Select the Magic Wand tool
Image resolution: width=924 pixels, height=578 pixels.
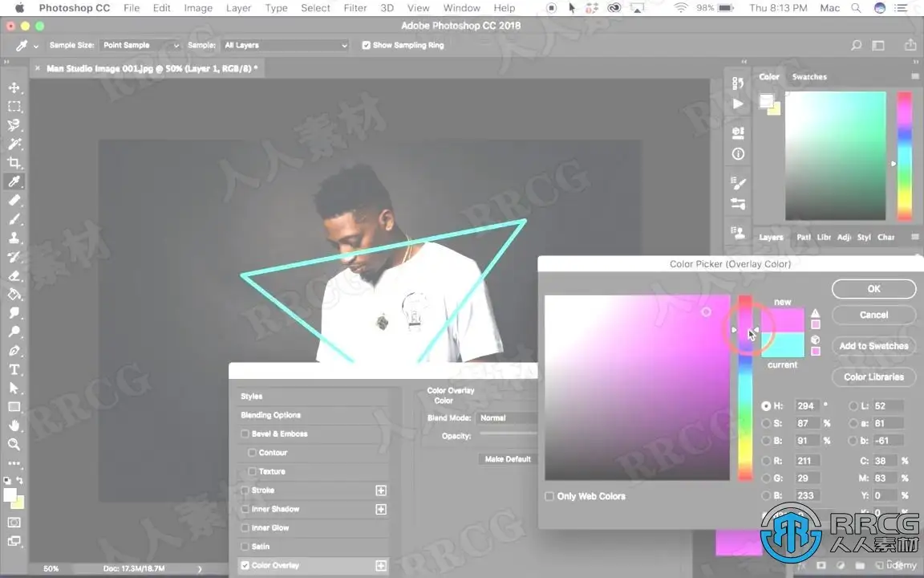14,144
